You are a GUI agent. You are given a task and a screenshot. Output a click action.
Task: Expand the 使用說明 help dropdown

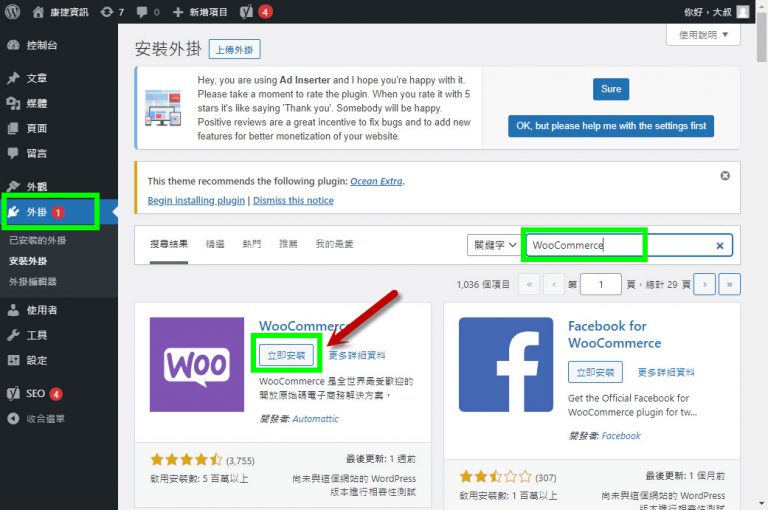tap(703, 35)
